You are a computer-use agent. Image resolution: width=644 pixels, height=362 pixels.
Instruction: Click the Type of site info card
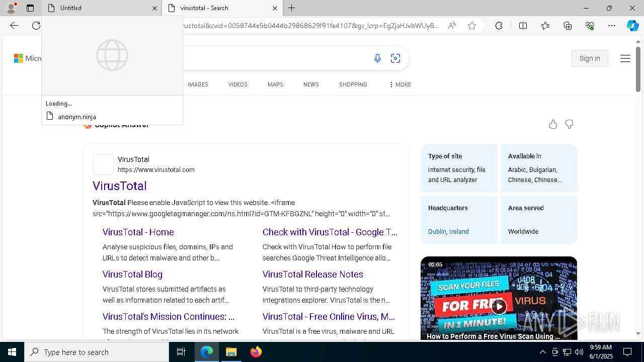tap(459, 168)
